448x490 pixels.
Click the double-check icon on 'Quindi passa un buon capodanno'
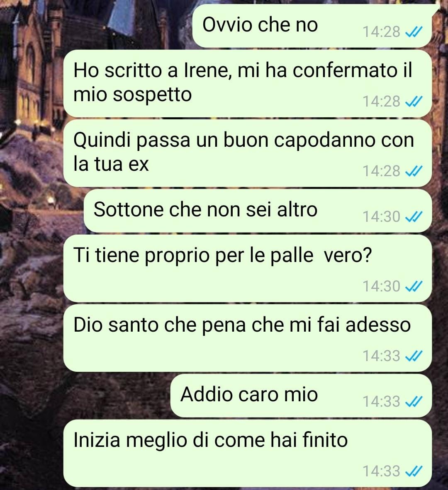click(414, 171)
